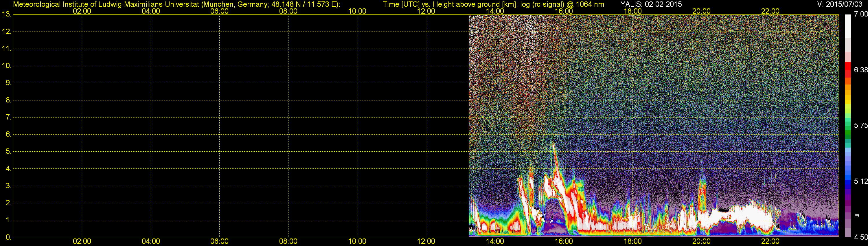Viewport: 868px width, 246px height.
Task: Pick the 9 km height axis label
Action: (x=8, y=83)
